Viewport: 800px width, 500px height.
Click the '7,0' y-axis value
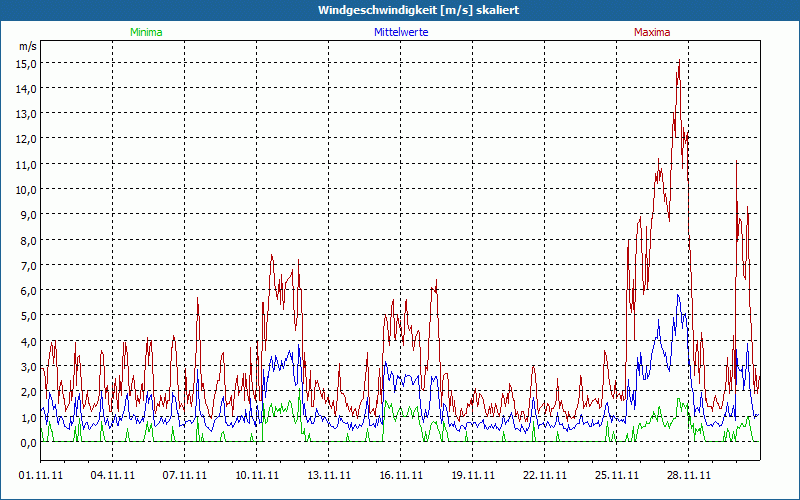pyautogui.click(x=28, y=266)
